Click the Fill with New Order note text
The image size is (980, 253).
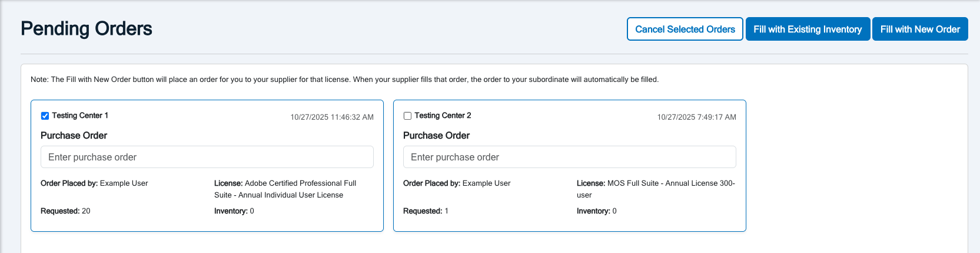point(344,79)
